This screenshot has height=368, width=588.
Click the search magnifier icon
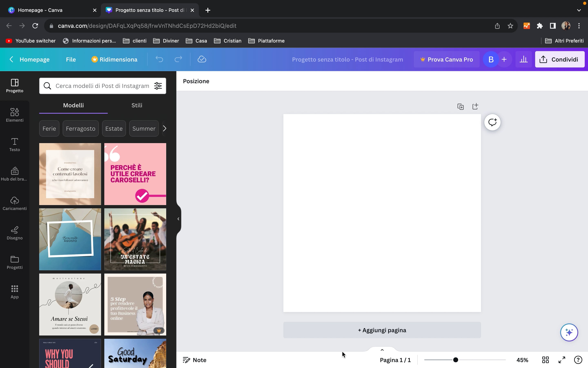(x=47, y=86)
